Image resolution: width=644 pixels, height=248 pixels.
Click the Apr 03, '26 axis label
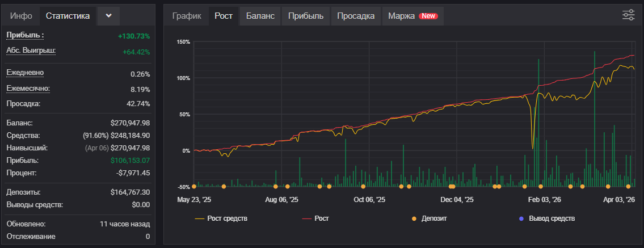(x=618, y=200)
